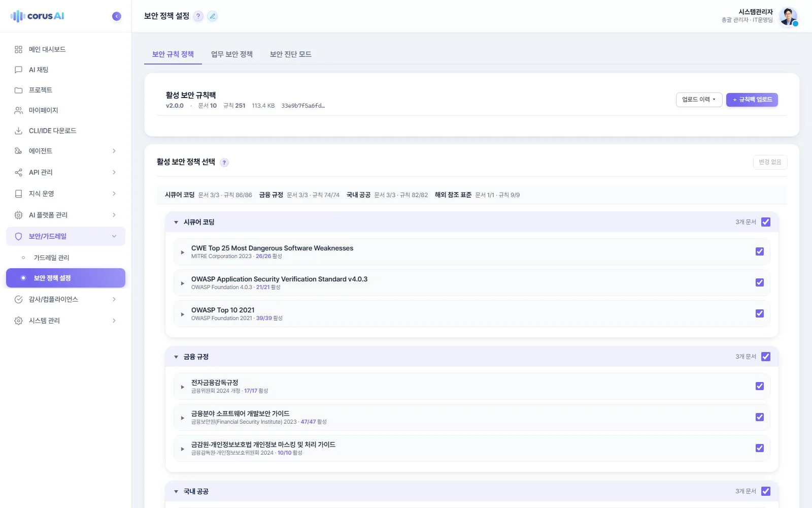Screen dimensions: 812x508
Task: Open the 업로드 이력 dropdown
Action: click(x=699, y=100)
